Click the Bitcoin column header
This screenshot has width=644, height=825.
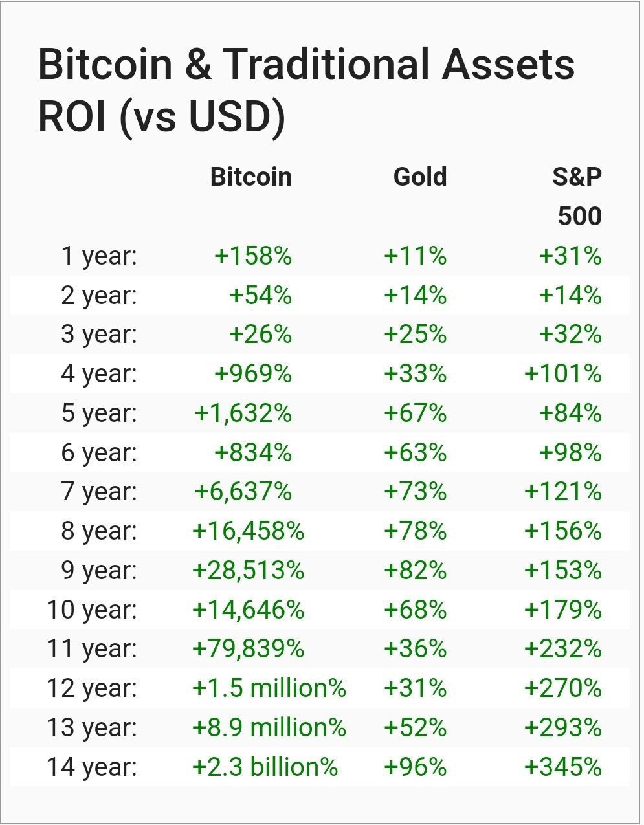coord(251,177)
